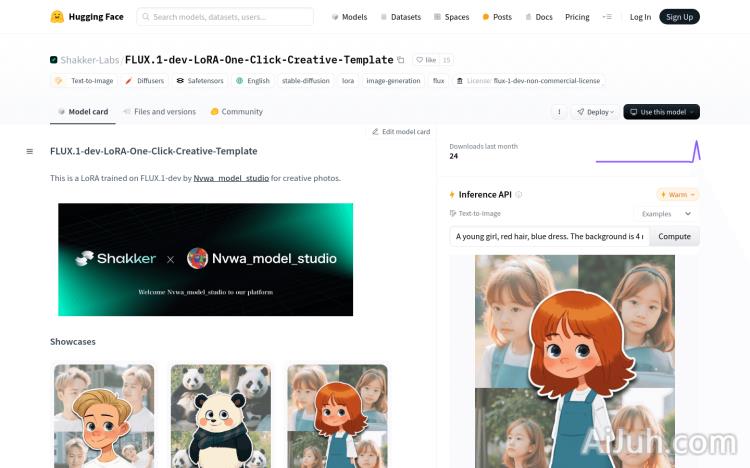Click the FLUX.1-dev-LoRA-One-Click-Creative-Template heading

[x=154, y=151]
